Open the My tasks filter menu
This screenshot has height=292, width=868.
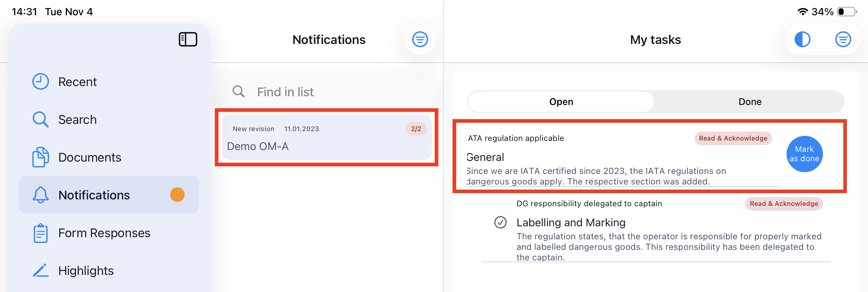843,39
